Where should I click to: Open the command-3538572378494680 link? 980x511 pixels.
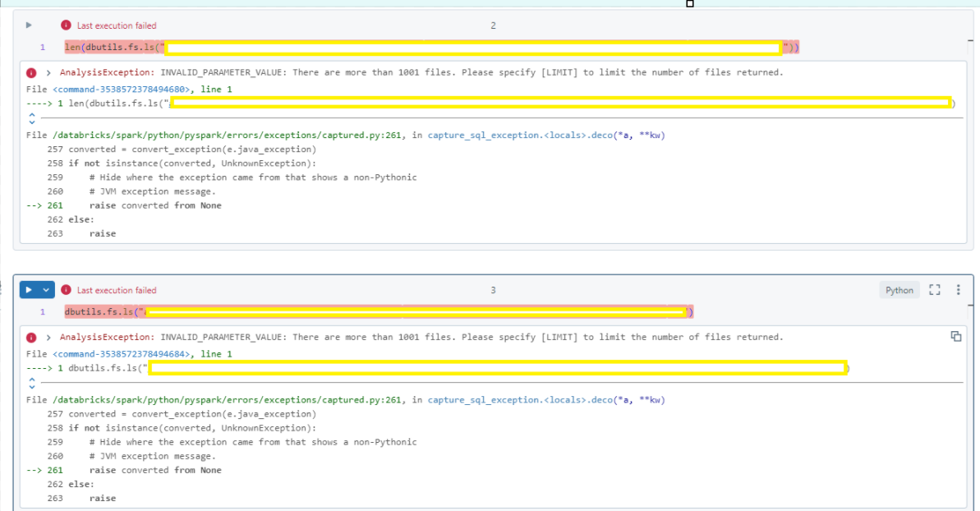click(122, 90)
